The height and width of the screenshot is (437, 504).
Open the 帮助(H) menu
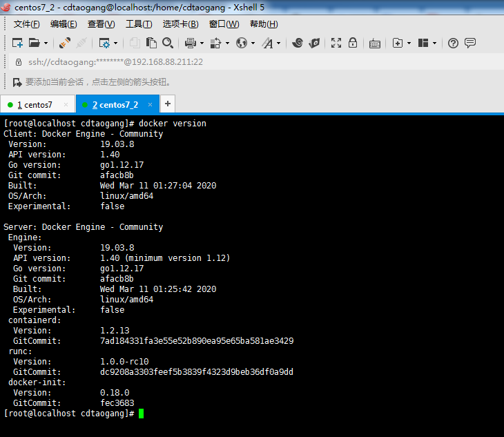[264, 24]
